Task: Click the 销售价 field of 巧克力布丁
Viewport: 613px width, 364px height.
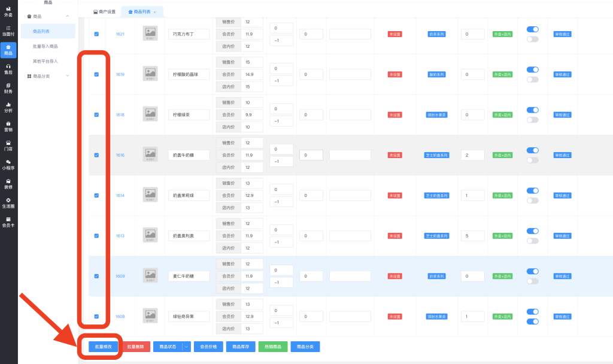Action: coord(252,22)
